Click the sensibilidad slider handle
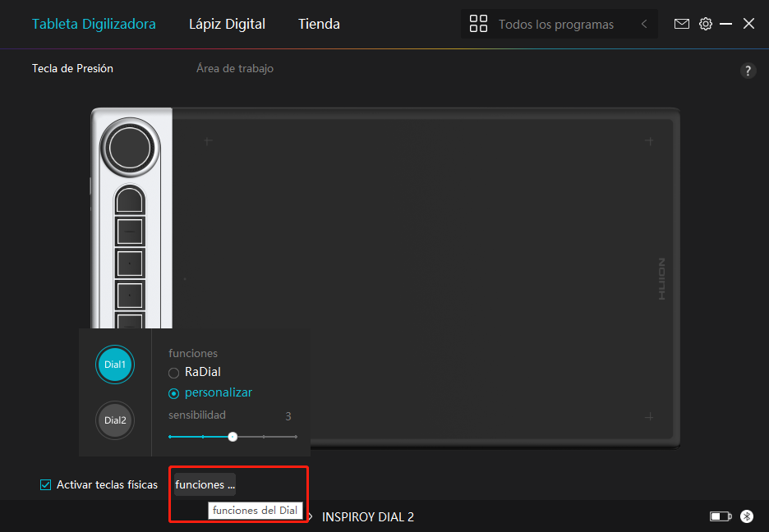769x532 pixels. click(233, 437)
